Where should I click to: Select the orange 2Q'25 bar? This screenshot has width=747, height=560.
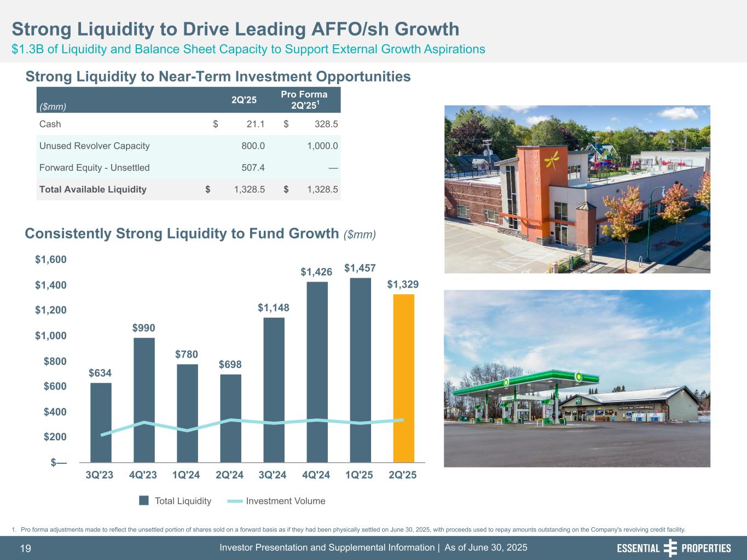403,377
